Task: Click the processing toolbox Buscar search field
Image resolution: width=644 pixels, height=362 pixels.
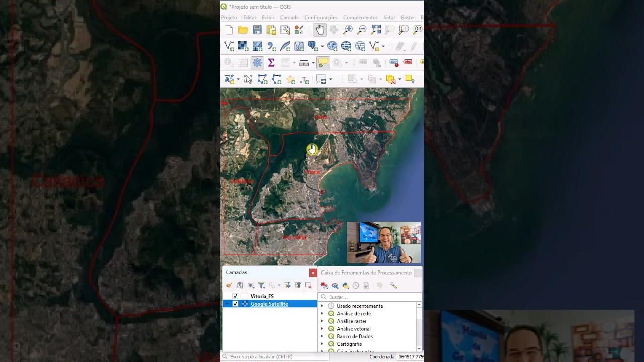Action: pyautogui.click(x=370, y=297)
